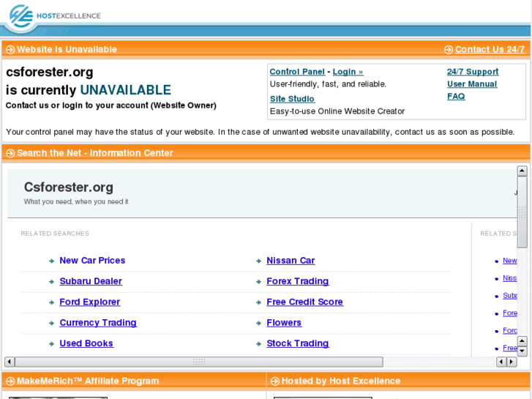Follow the New Car Prices search link
Image resolution: width=532 pixels, height=399 pixels.
(x=92, y=261)
